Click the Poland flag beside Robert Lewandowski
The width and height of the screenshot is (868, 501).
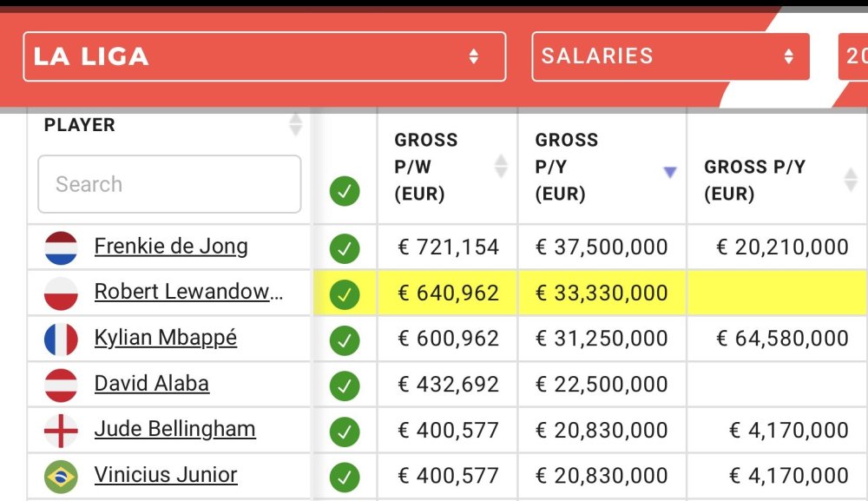point(61,293)
